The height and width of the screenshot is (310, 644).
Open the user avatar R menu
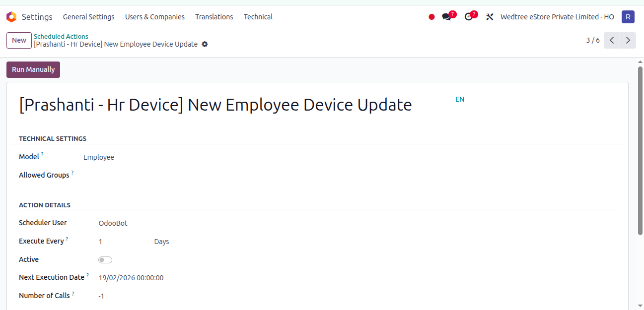click(628, 17)
